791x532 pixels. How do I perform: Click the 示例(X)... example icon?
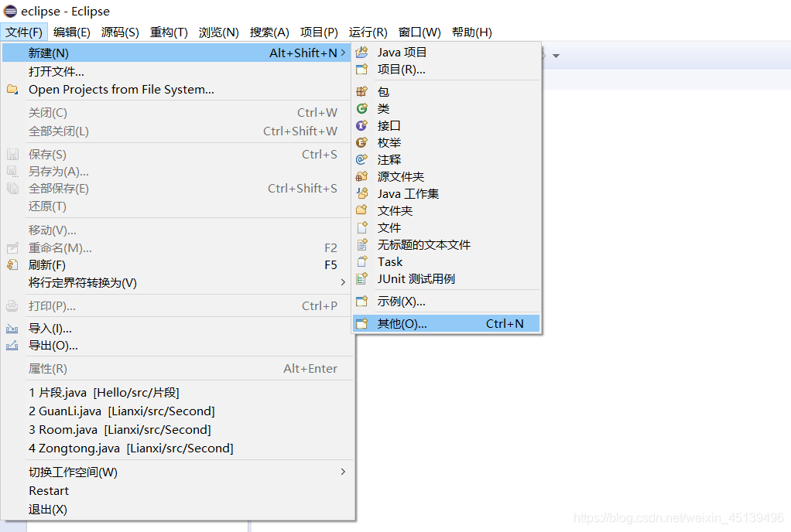tap(361, 302)
